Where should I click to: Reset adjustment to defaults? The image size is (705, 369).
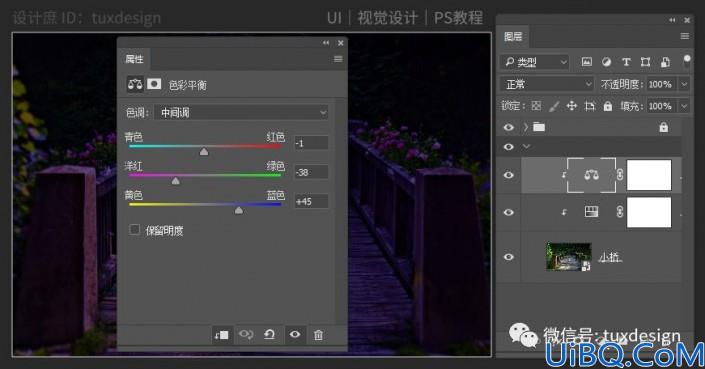pos(270,335)
